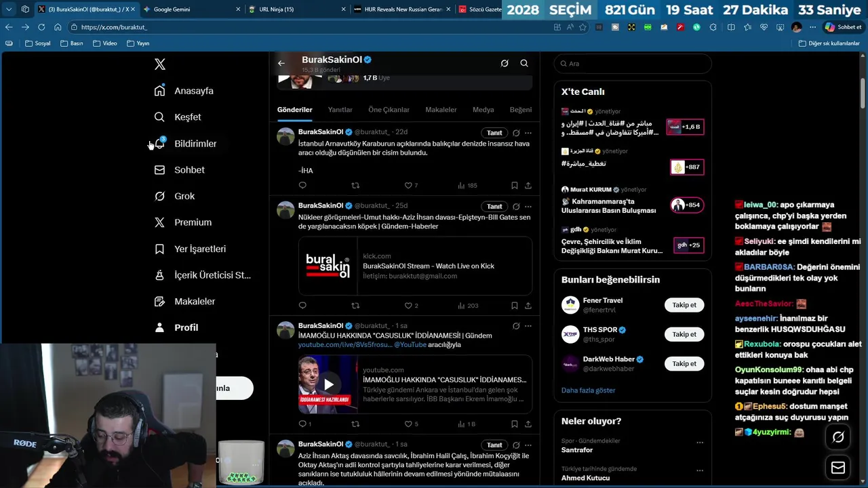Screen dimensions: 868x488
Task: Click the Ara search field
Action: point(632,64)
